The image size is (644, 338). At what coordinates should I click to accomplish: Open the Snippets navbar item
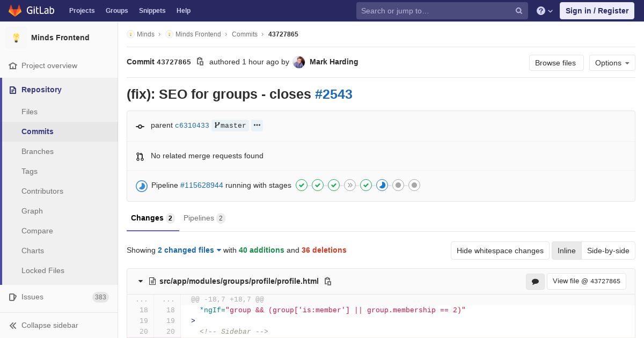152,11
